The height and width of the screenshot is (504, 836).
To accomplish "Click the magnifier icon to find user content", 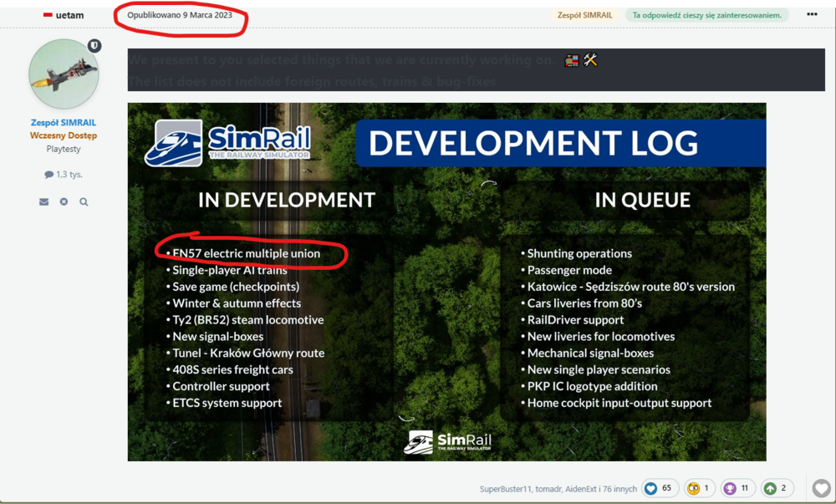I will pos(84,201).
